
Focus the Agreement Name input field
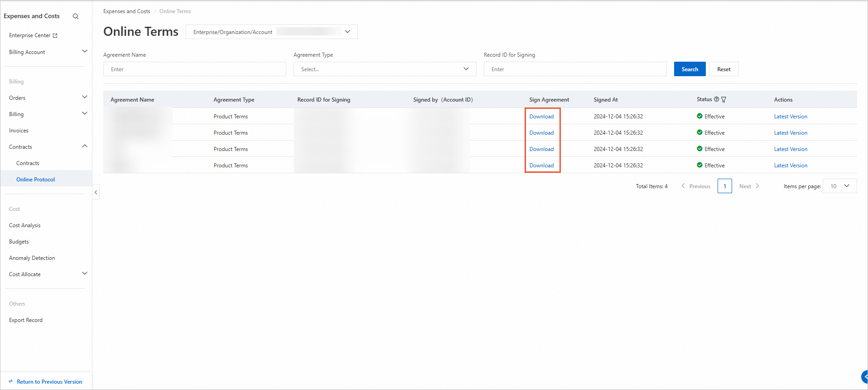[x=195, y=69]
